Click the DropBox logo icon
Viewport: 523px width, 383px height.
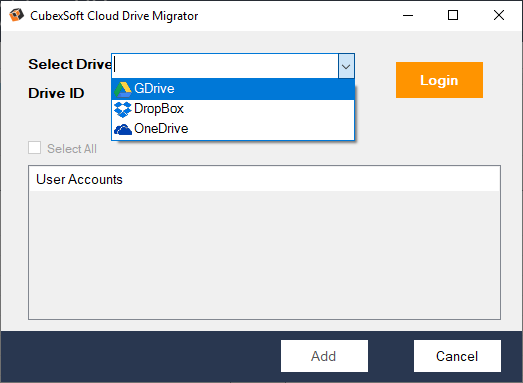click(x=123, y=109)
